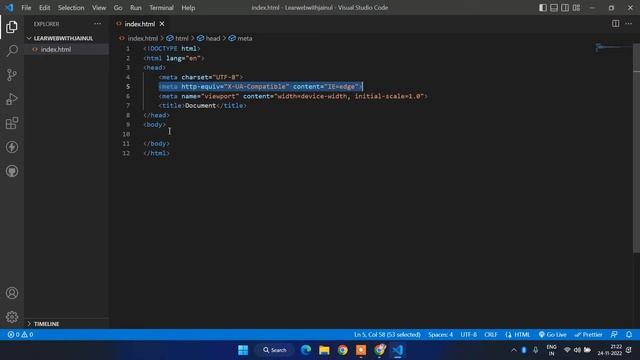Open the Terminal menu
640x360 pixels.
(161, 8)
